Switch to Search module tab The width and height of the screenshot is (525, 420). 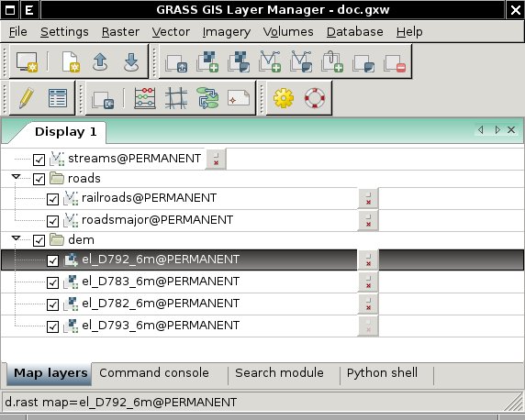pyautogui.click(x=279, y=373)
